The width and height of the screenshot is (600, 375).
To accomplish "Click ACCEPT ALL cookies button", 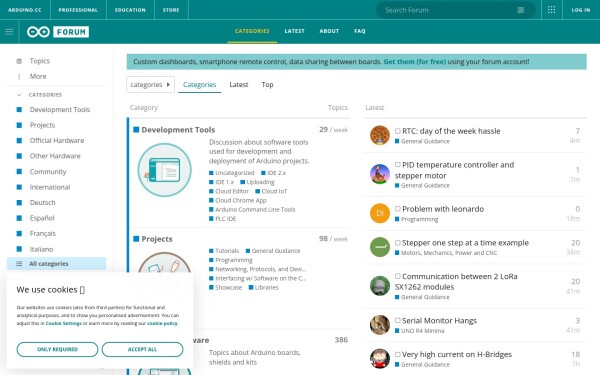I will point(142,349).
